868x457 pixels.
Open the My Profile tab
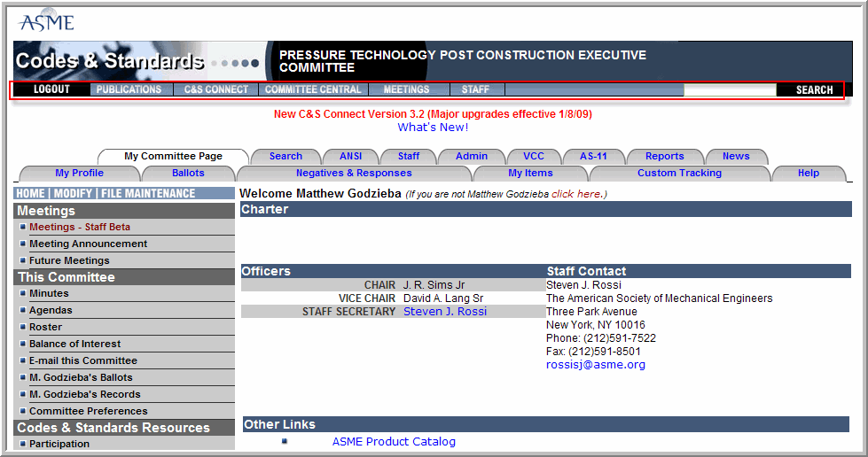click(x=79, y=173)
